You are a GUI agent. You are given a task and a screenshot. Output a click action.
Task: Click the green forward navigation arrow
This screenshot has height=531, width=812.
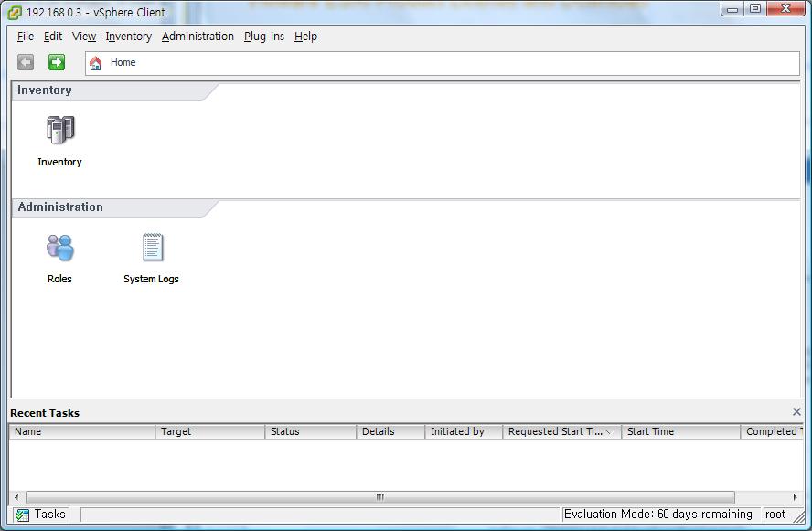point(57,62)
